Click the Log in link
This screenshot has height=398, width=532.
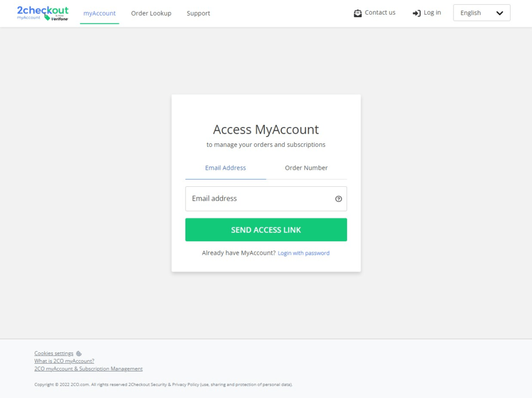432,12
